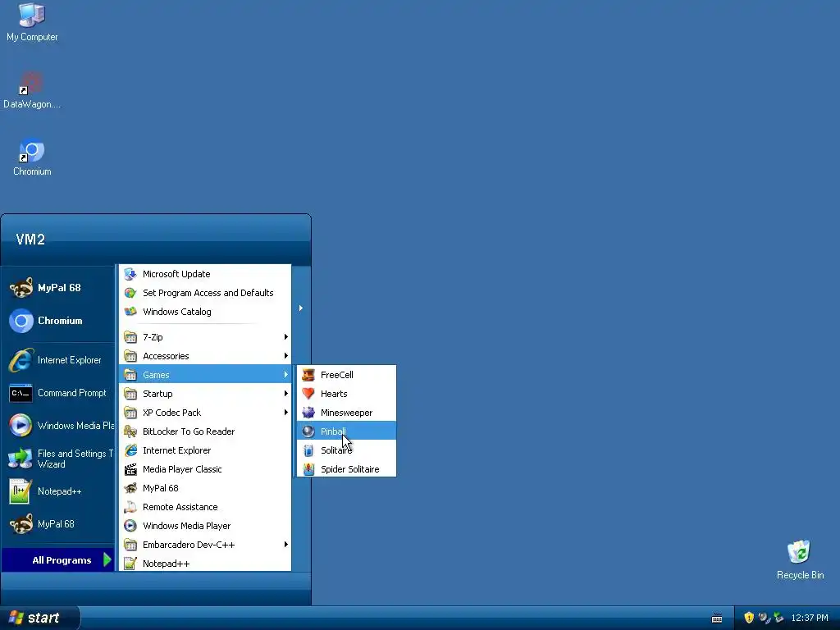Open the Security Center shield tray icon

point(749,618)
